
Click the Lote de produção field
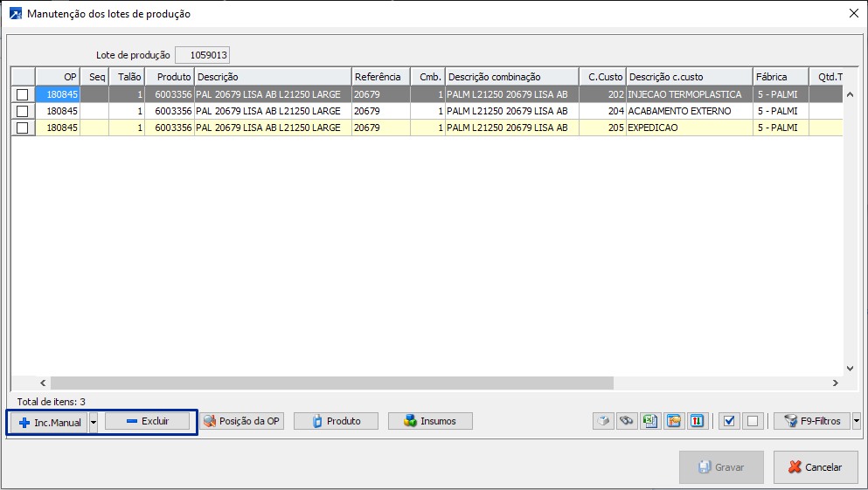click(202, 55)
